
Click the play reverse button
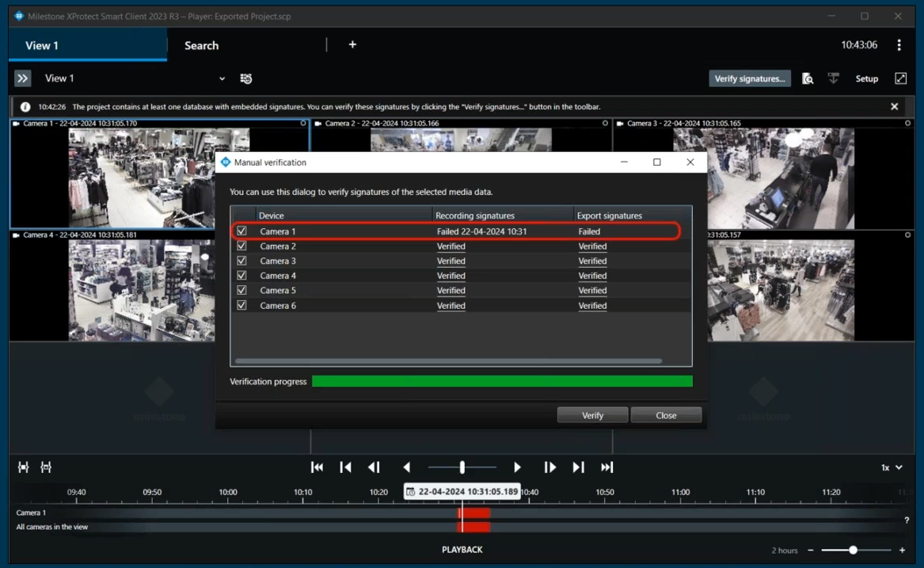coord(407,467)
